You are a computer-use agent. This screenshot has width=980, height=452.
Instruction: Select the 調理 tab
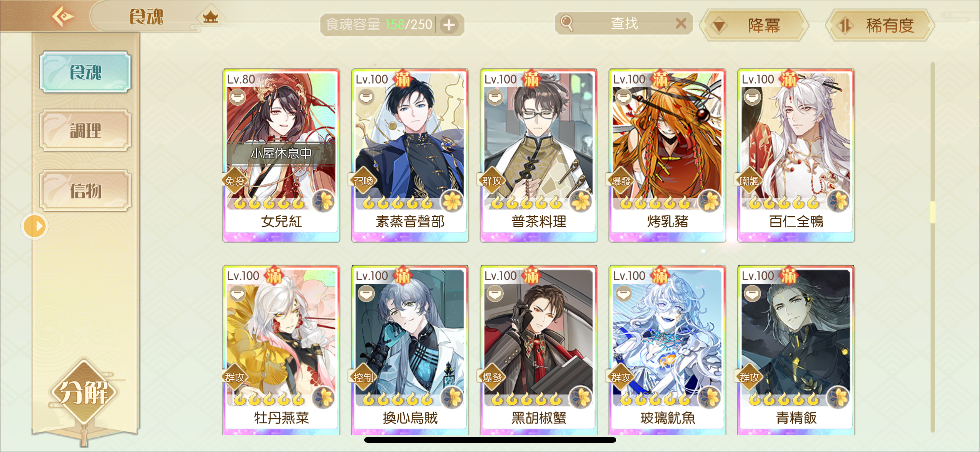point(85,131)
